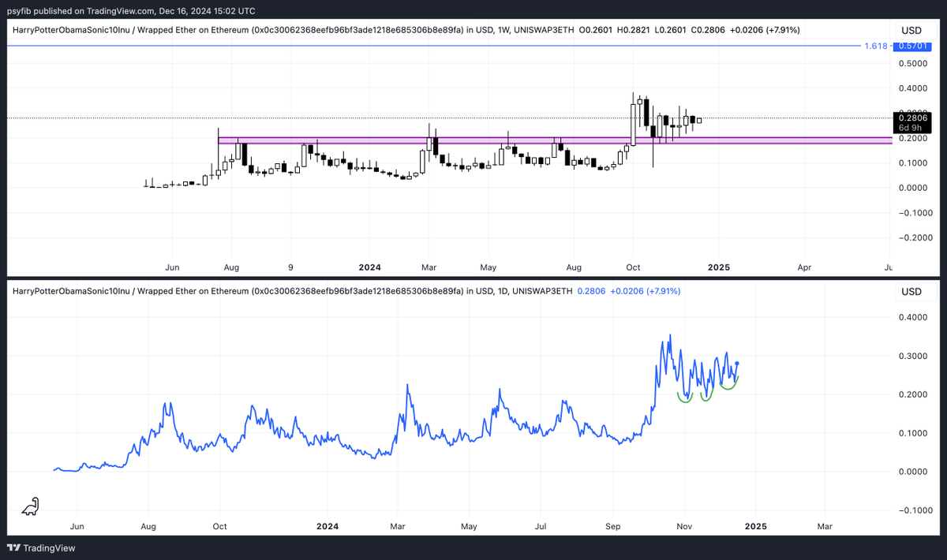The width and height of the screenshot is (947, 560).
Task: Click the Nov label on the daily time axis
Action: pyautogui.click(x=685, y=526)
